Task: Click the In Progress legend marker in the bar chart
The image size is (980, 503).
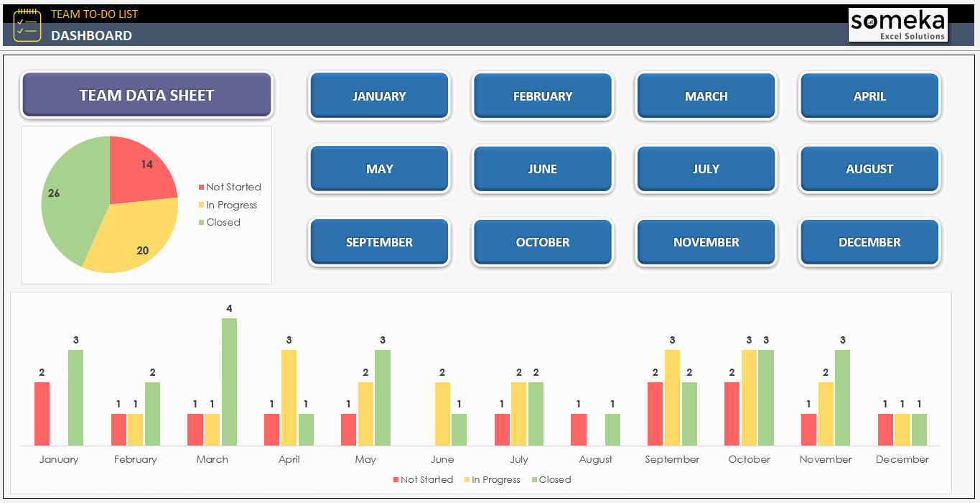Action: point(468,479)
